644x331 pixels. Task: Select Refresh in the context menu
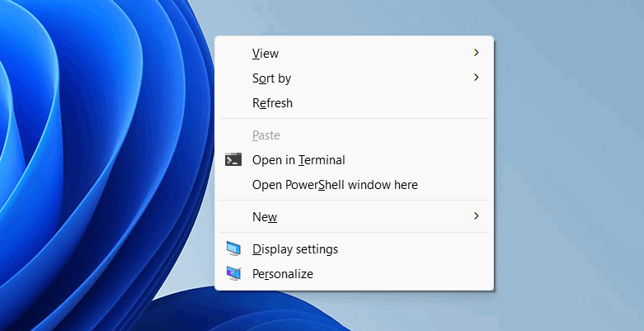pos(354,103)
